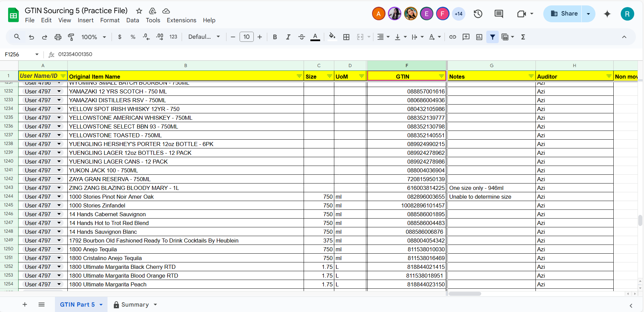Switch to the Summary sheet tab
Viewport: 644px width, 312px height.
pos(135,305)
